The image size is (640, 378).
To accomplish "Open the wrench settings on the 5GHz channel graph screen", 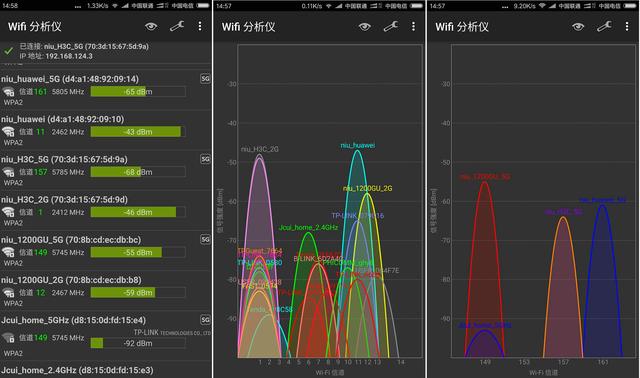I will 604,27.
